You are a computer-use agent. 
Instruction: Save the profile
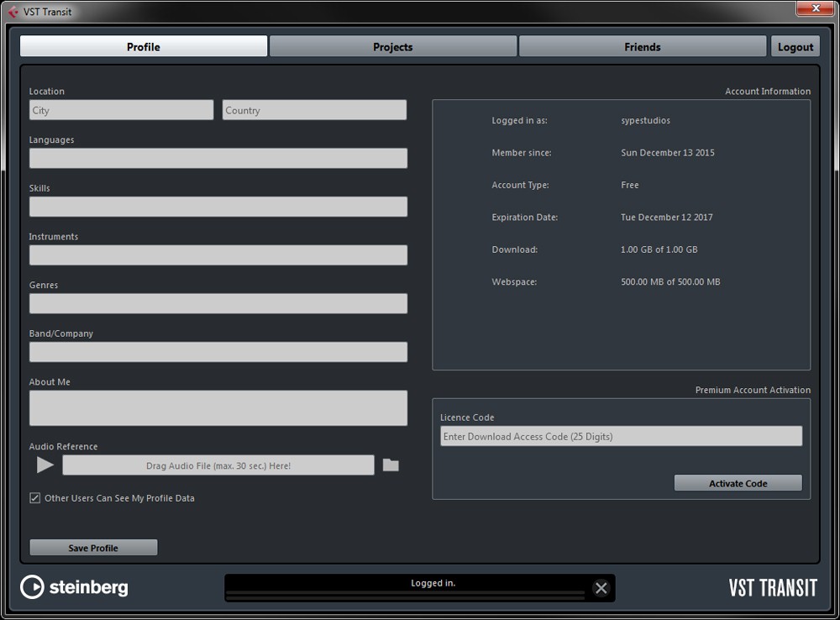93,548
